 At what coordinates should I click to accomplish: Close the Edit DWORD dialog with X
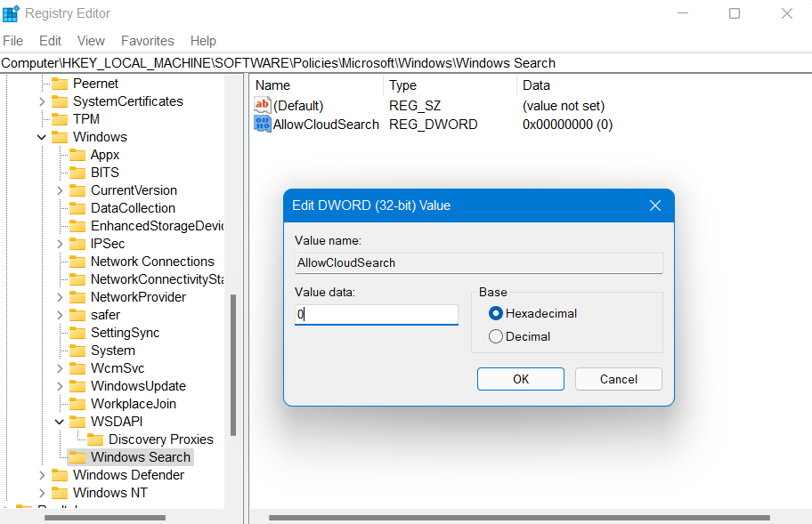655,206
